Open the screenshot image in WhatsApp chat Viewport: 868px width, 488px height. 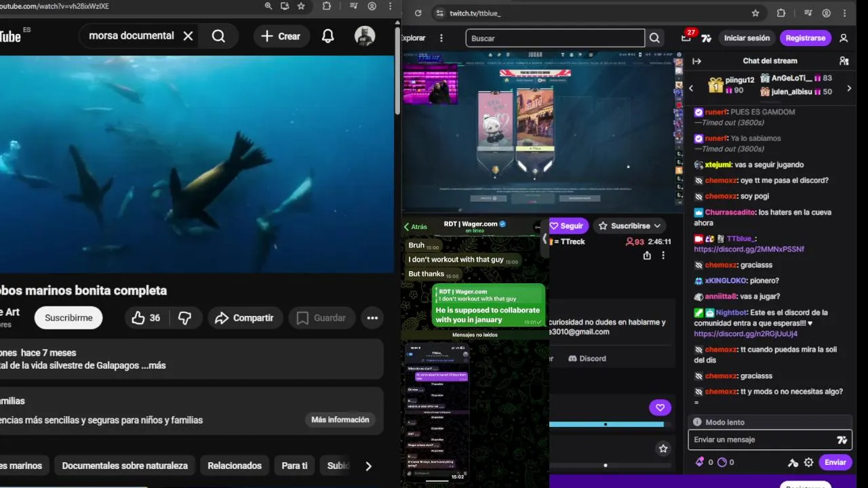437,411
